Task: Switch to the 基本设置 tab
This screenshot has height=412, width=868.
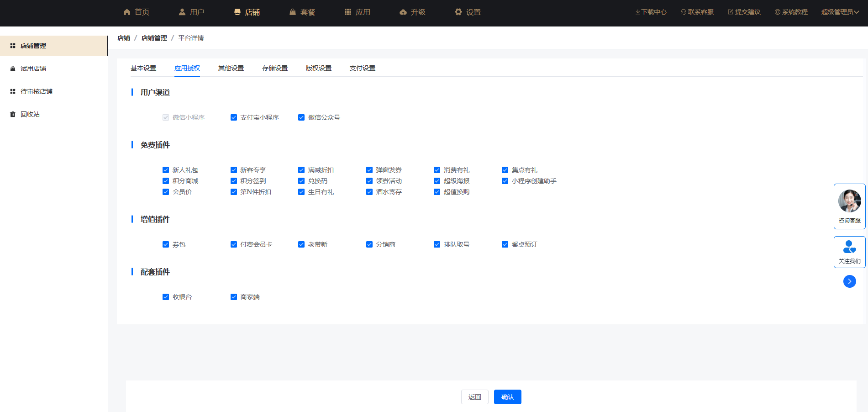Action: point(143,68)
